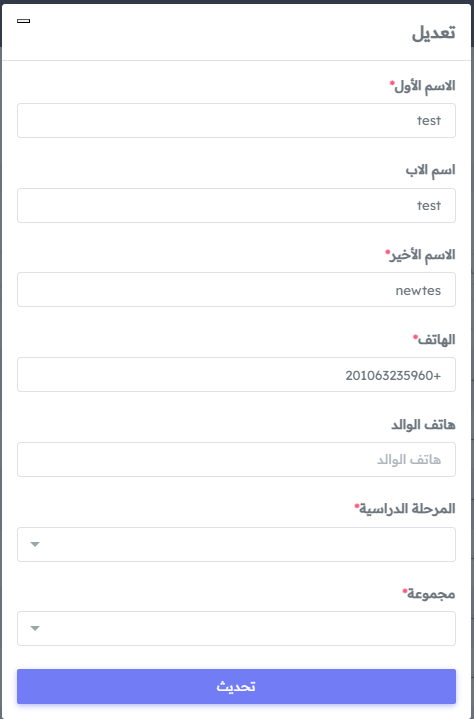474x719 pixels.
Task: Click into the اسم الاب text field
Action: coord(237,205)
